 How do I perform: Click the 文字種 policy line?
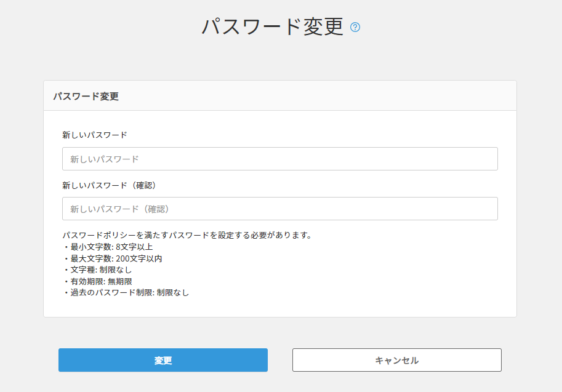pos(98,270)
